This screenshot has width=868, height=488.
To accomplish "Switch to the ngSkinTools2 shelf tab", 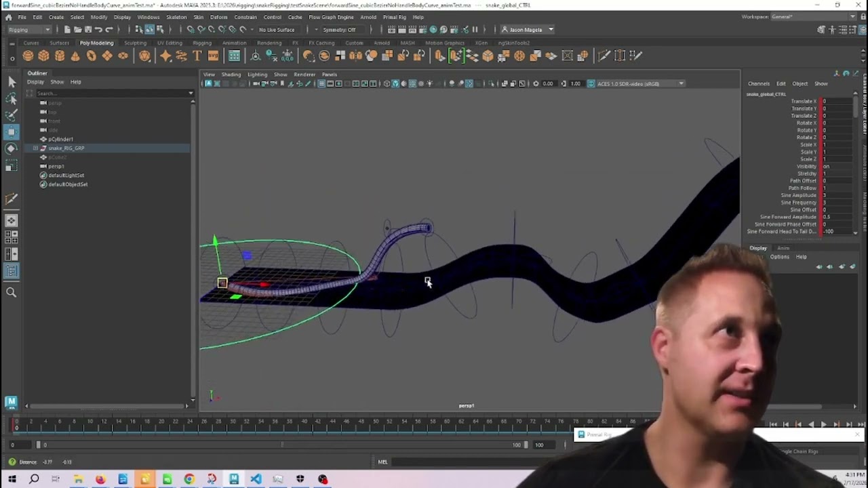I will click(x=513, y=43).
